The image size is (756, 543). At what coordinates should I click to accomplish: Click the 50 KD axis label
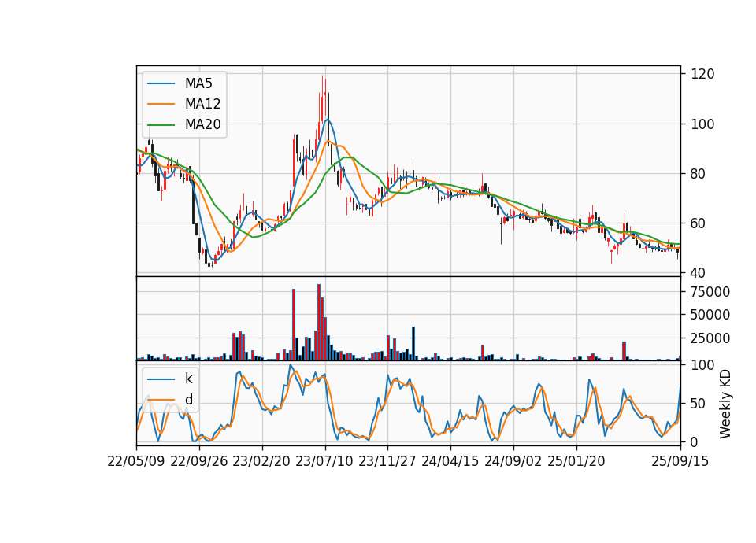[x=699, y=404]
